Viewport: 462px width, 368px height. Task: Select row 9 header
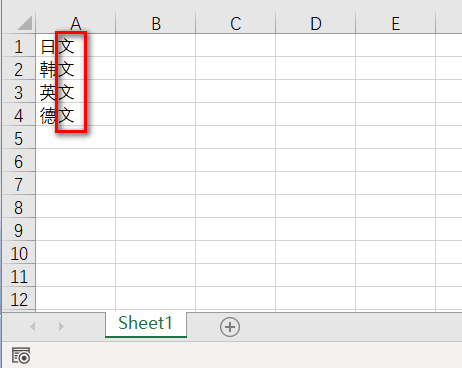coord(19,230)
